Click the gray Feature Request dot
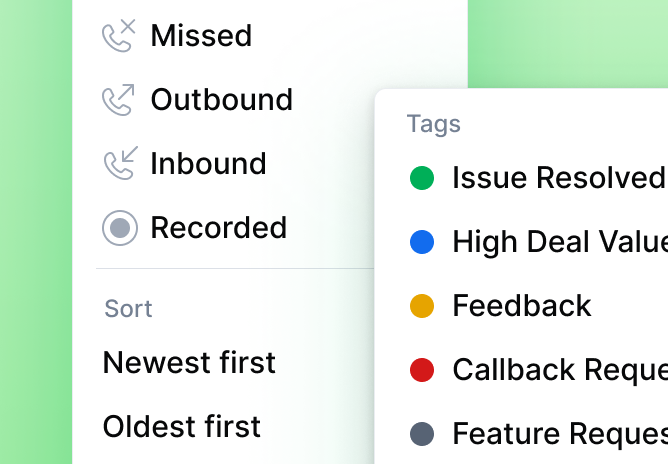This screenshot has height=464, width=668. (x=422, y=434)
